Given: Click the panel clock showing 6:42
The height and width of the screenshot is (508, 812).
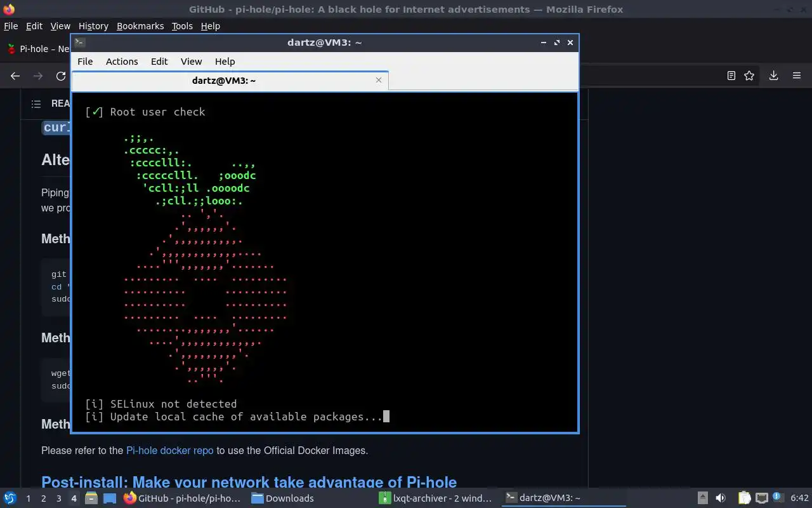Looking at the screenshot, I should 799,498.
